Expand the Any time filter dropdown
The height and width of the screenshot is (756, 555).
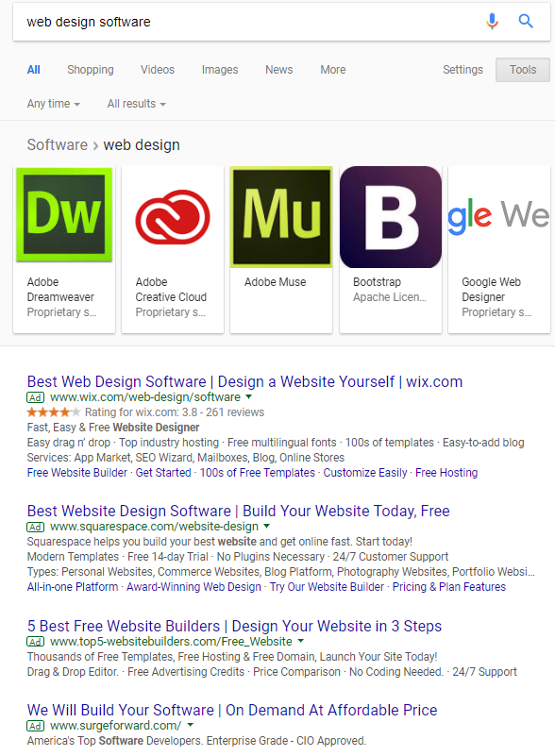(53, 104)
